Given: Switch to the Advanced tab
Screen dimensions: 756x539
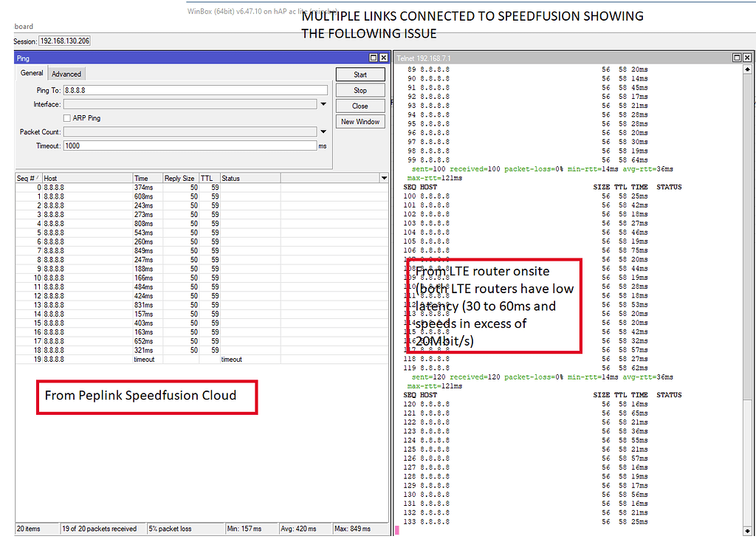Looking at the screenshot, I should [x=66, y=73].
